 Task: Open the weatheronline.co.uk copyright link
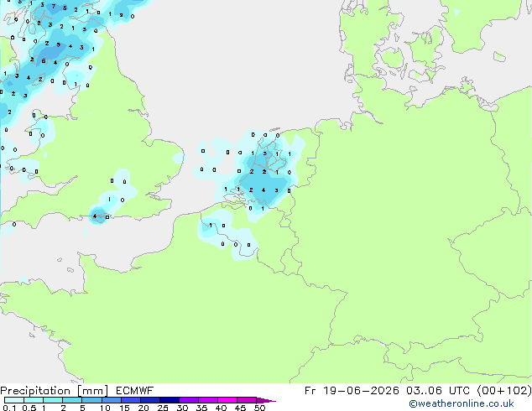click(x=462, y=403)
